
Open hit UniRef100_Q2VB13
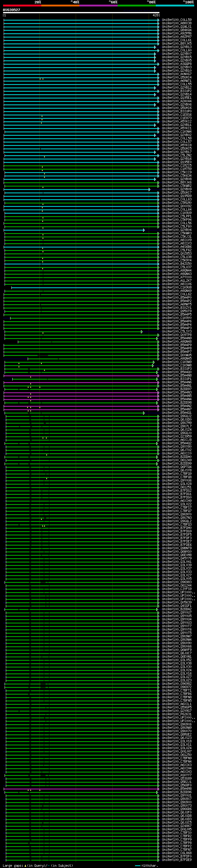point(177,47)
